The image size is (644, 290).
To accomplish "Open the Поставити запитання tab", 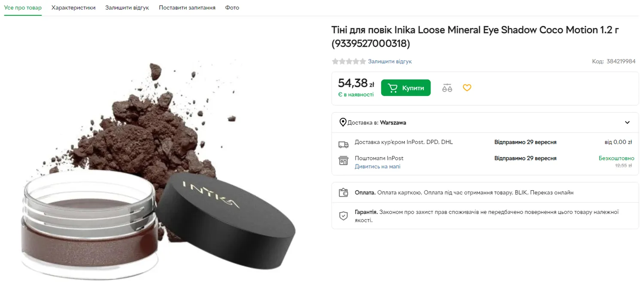I will coord(187,8).
